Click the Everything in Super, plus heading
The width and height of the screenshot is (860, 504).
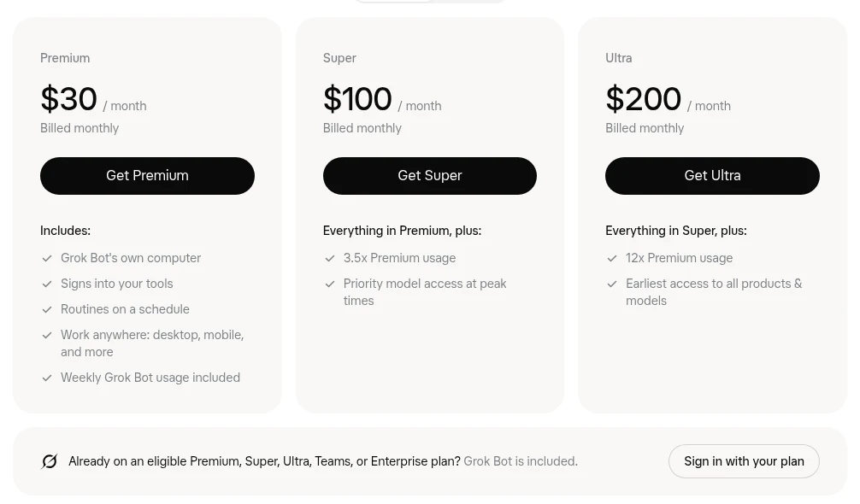[675, 231]
